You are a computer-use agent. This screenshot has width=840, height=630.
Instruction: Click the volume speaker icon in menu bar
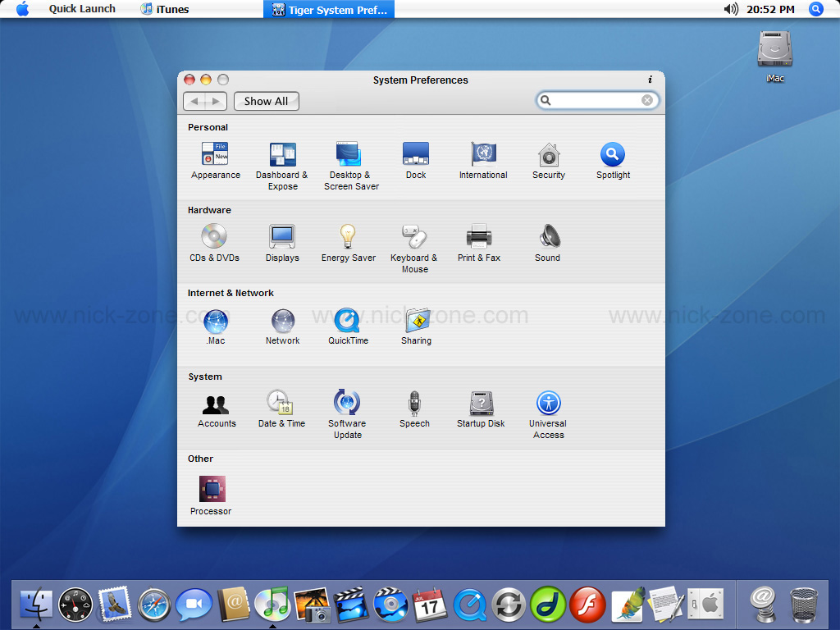pyautogui.click(x=731, y=9)
